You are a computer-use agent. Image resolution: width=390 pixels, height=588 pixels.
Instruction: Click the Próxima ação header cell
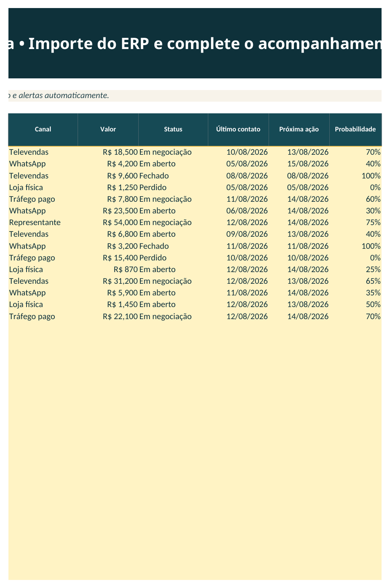click(x=299, y=129)
